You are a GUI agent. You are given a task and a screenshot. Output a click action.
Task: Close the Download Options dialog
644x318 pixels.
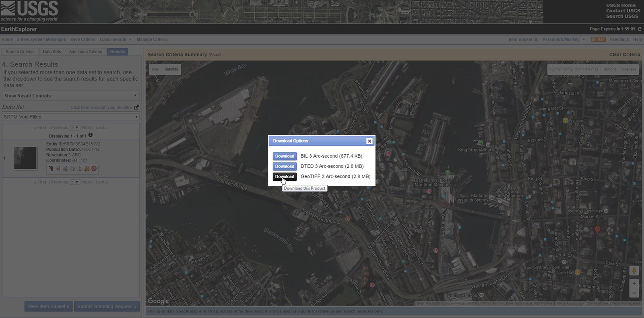(x=369, y=141)
